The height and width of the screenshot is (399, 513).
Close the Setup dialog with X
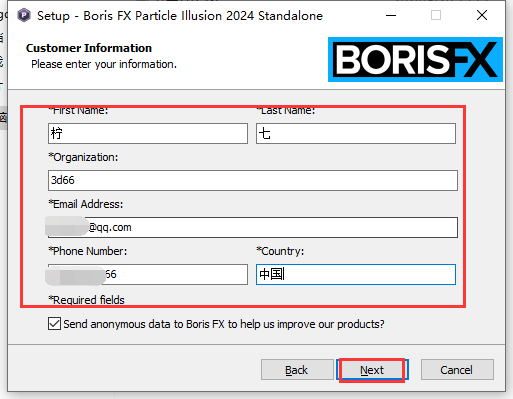pos(482,15)
